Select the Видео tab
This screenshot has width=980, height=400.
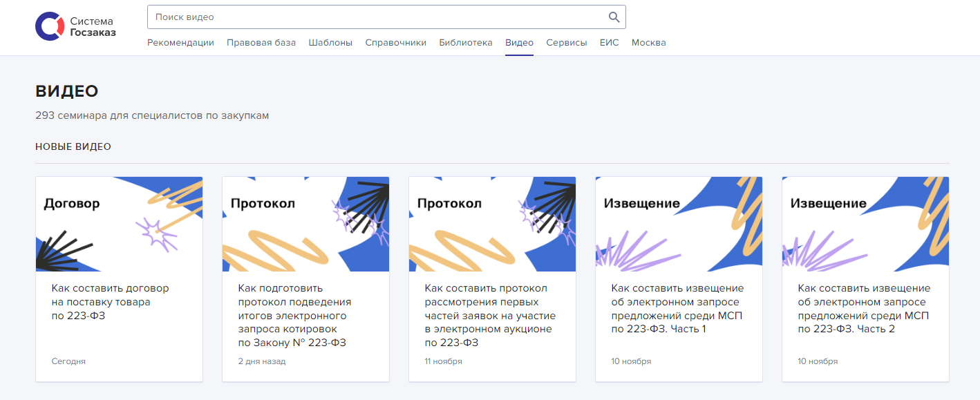click(x=519, y=43)
